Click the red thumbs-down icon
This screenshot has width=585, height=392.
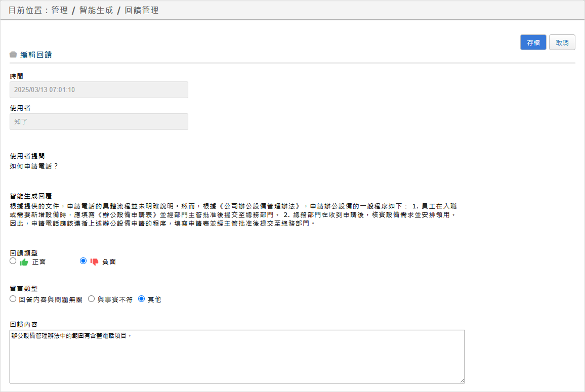click(95, 262)
